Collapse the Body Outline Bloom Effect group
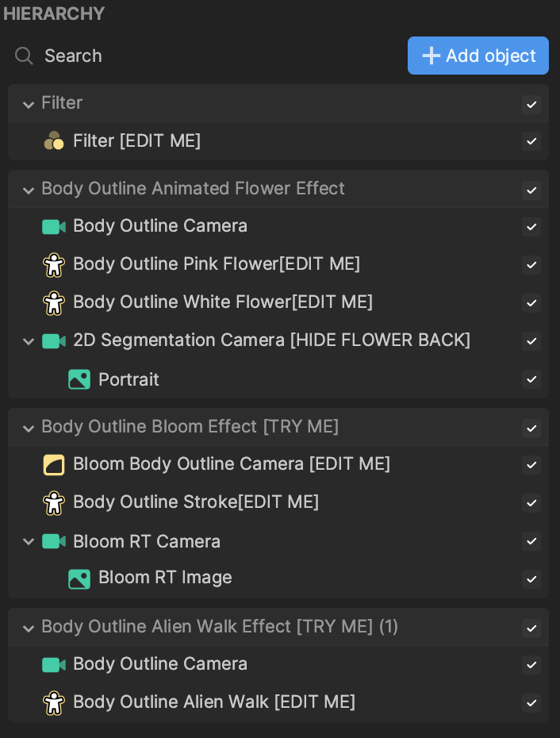This screenshot has width=560, height=738. (29, 429)
